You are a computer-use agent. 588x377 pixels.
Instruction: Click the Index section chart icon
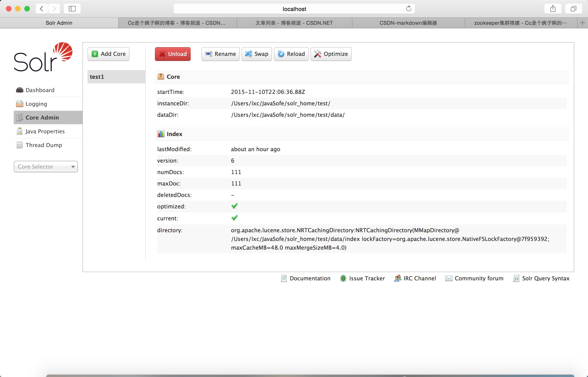click(161, 134)
